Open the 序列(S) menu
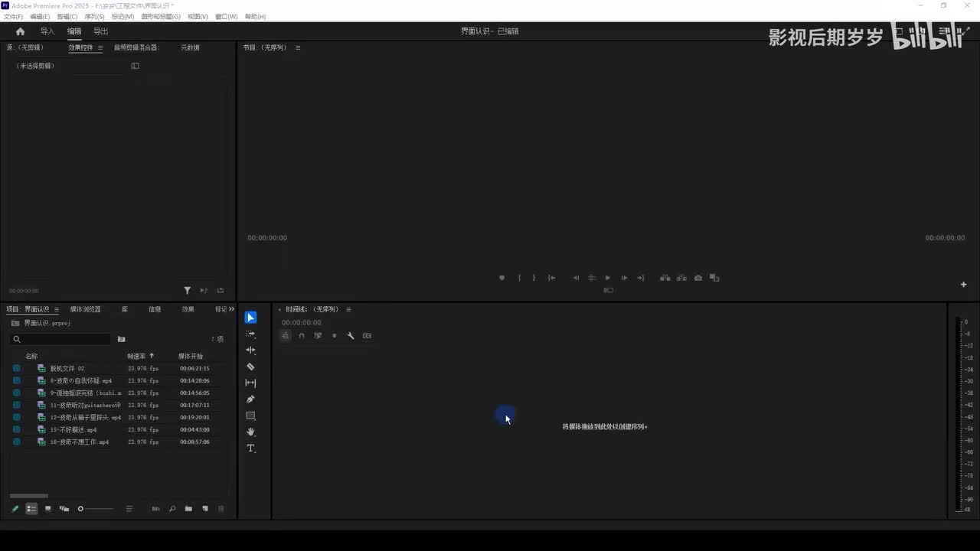 click(94, 17)
